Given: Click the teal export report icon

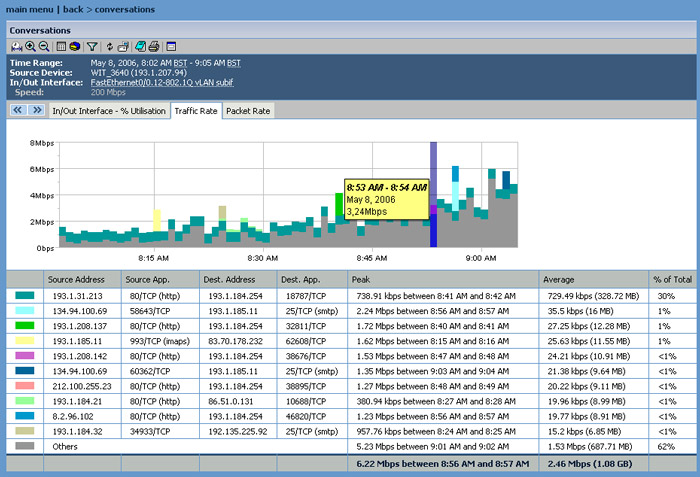Looking at the screenshot, I should tap(140, 46).
